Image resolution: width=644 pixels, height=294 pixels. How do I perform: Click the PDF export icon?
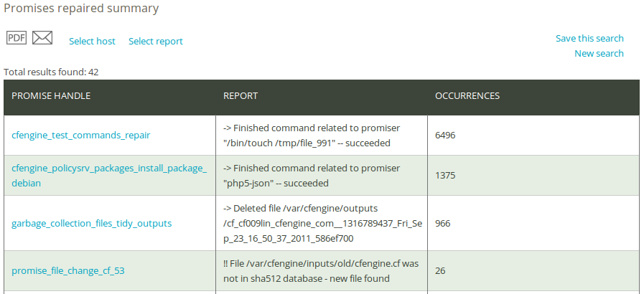tap(16, 38)
